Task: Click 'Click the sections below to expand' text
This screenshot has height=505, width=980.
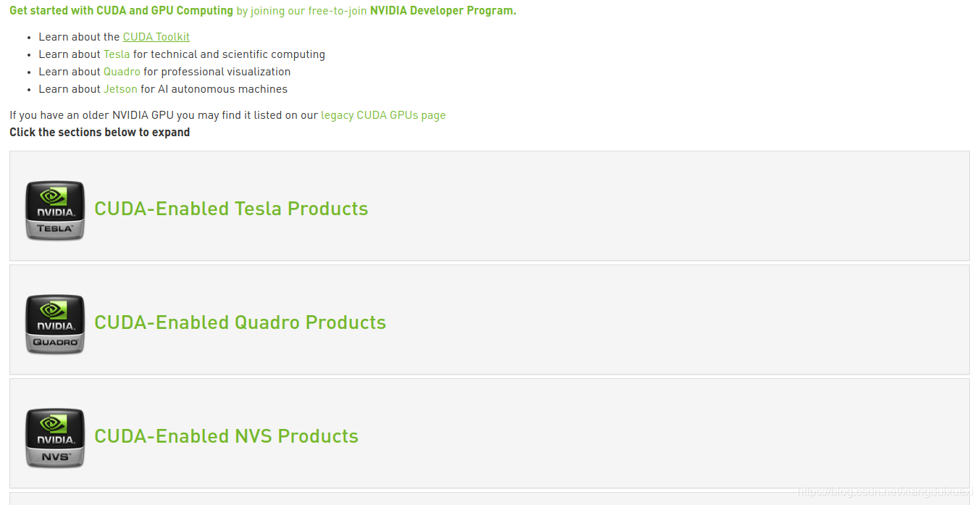Action: 100,133
